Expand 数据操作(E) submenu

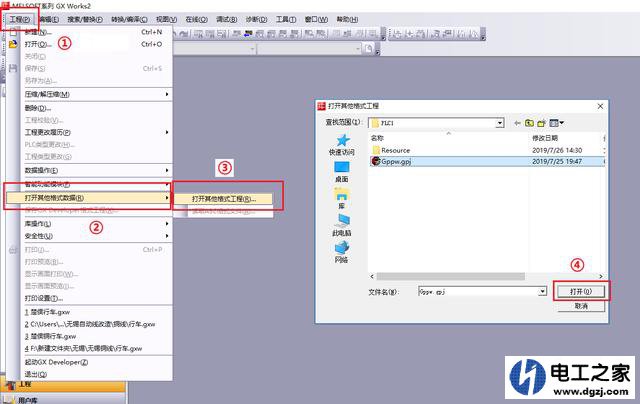(x=96, y=170)
